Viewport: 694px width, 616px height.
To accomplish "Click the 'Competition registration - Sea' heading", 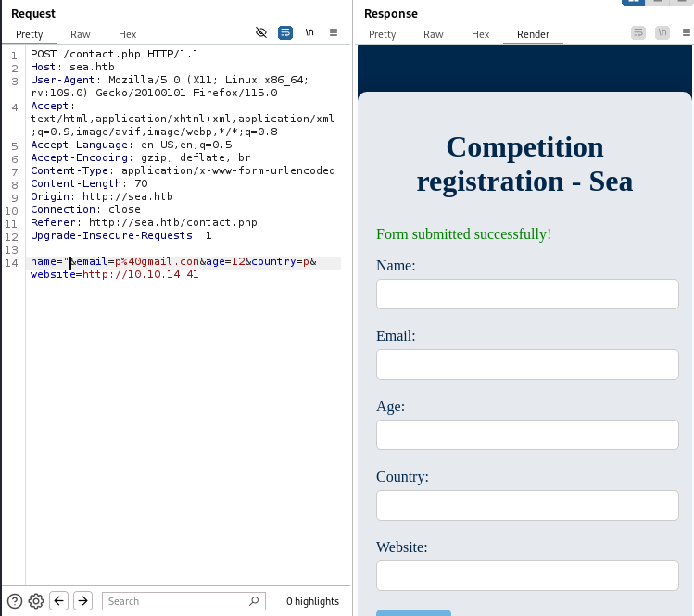I will pyautogui.click(x=524, y=164).
